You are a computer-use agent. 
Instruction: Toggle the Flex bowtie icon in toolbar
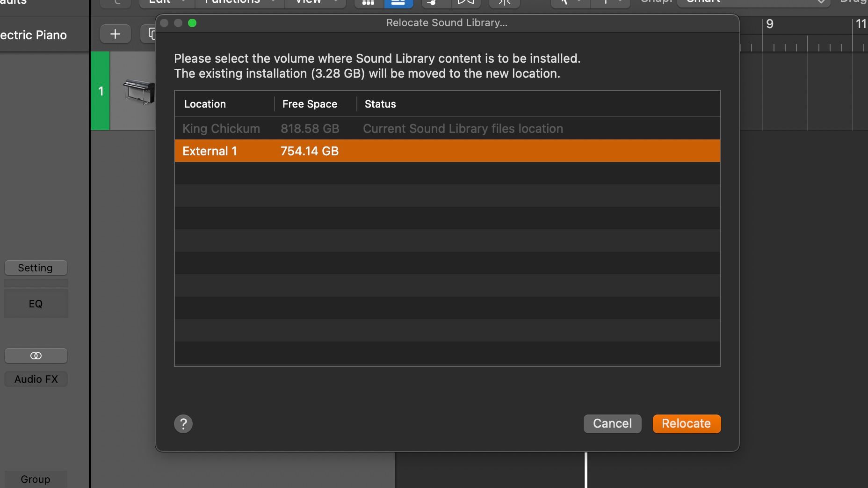(465, 3)
